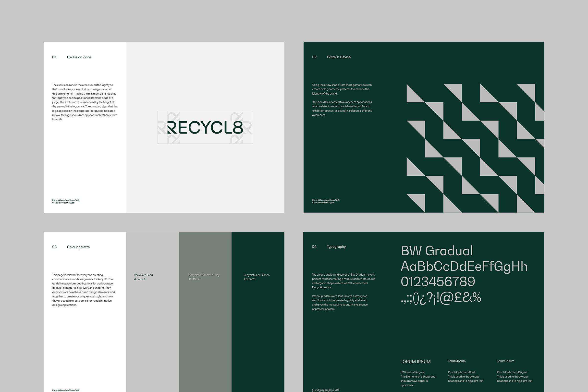Click the BW Gradual Regular label

[413, 372]
